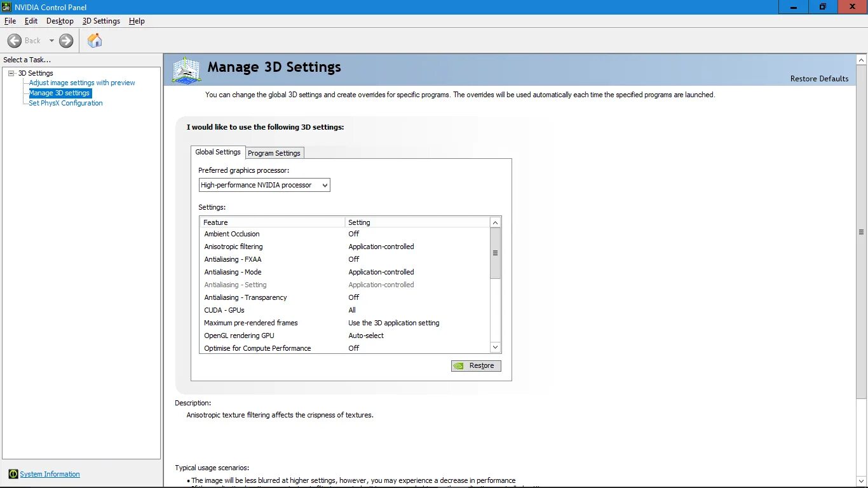The image size is (868, 488).
Task: Select Adjust image settings with preview
Action: coord(82,83)
